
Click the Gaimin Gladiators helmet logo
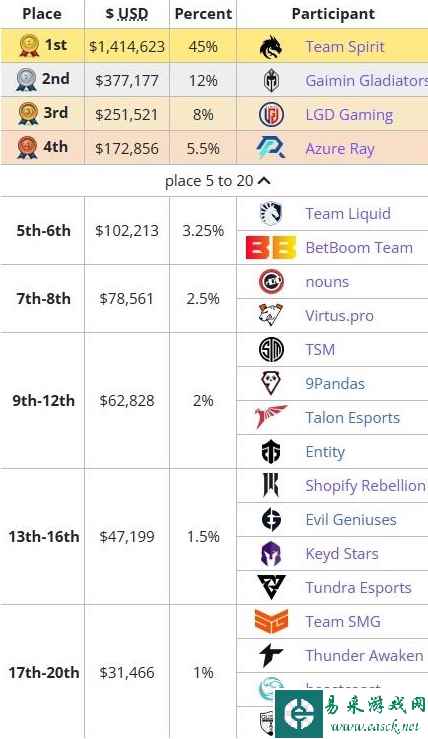[271, 81]
